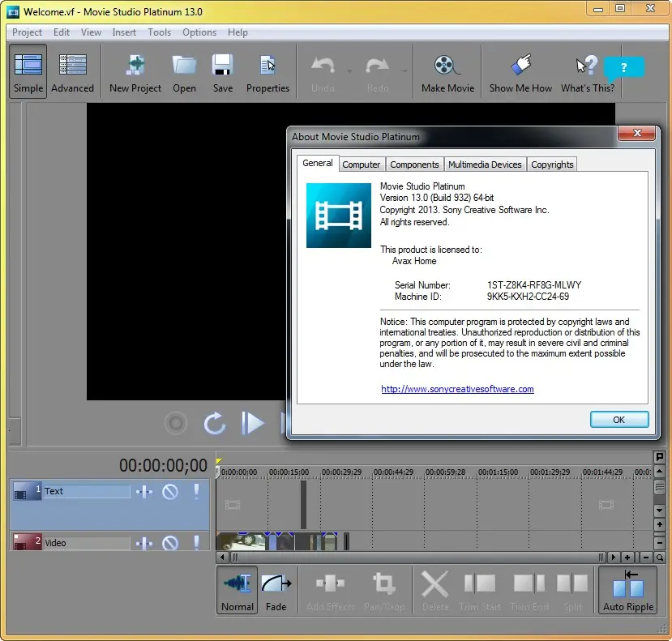Open the Options menu

pos(199,32)
